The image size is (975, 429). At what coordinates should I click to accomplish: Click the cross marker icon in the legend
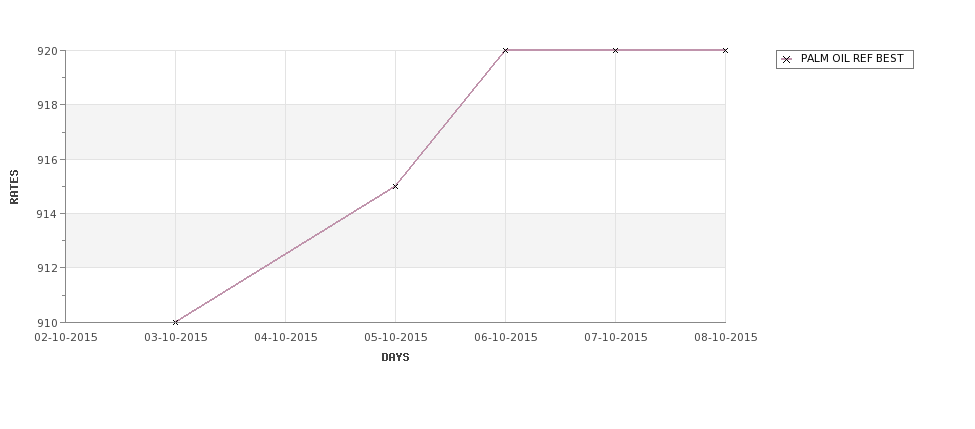point(787,60)
